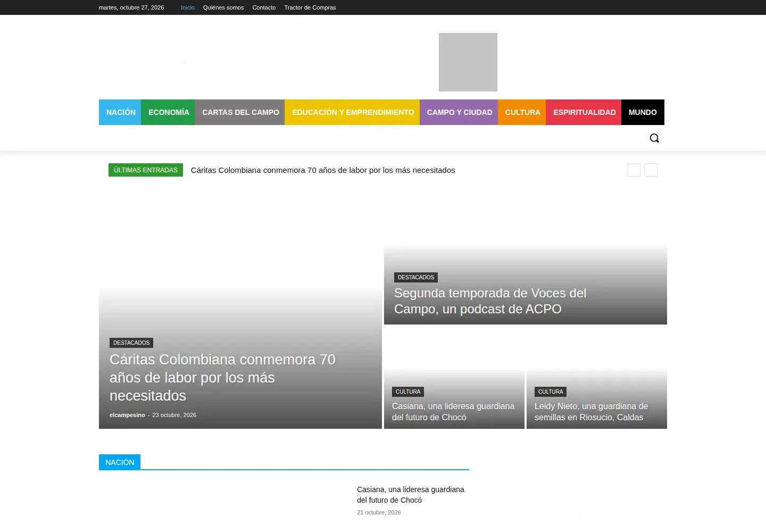
Task: Open featured Cáritas Colombiana 70 años article
Action: point(222,378)
